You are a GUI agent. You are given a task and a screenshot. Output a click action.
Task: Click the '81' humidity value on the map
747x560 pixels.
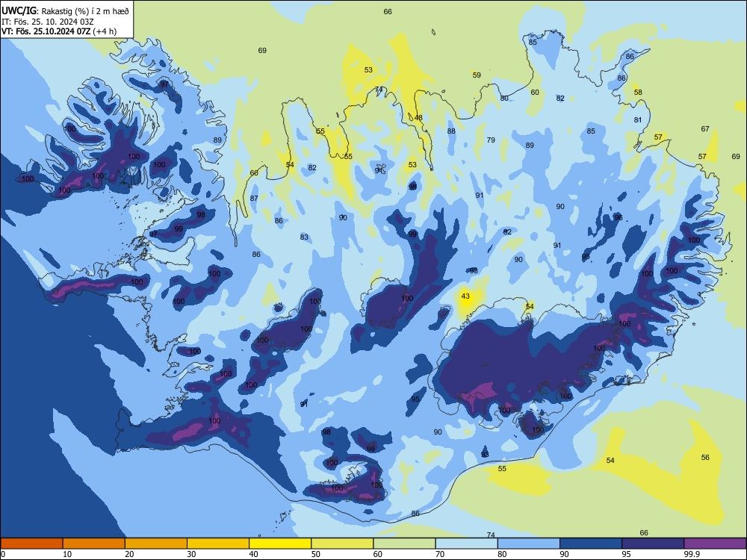(x=638, y=120)
